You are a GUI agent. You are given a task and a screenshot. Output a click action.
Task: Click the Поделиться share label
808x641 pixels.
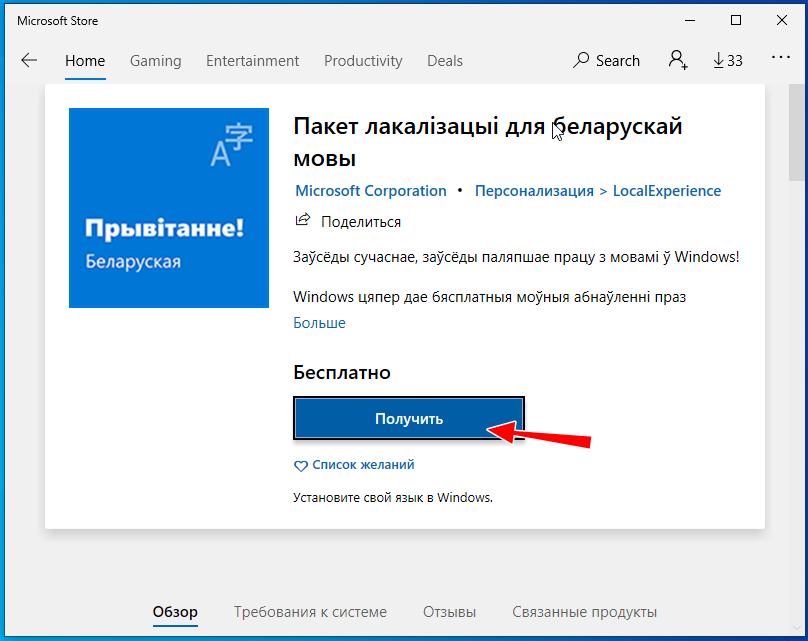click(361, 222)
